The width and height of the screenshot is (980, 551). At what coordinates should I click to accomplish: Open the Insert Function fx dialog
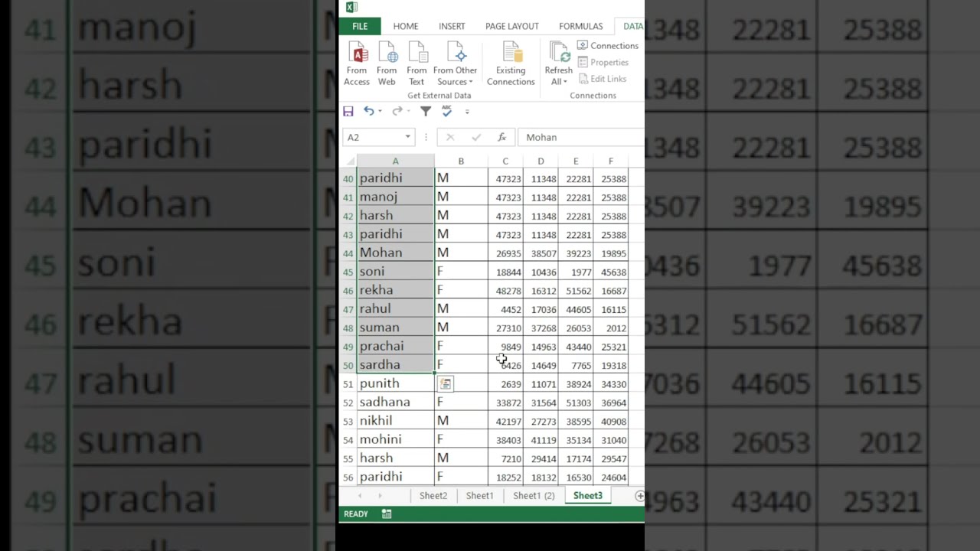[x=501, y=137]
